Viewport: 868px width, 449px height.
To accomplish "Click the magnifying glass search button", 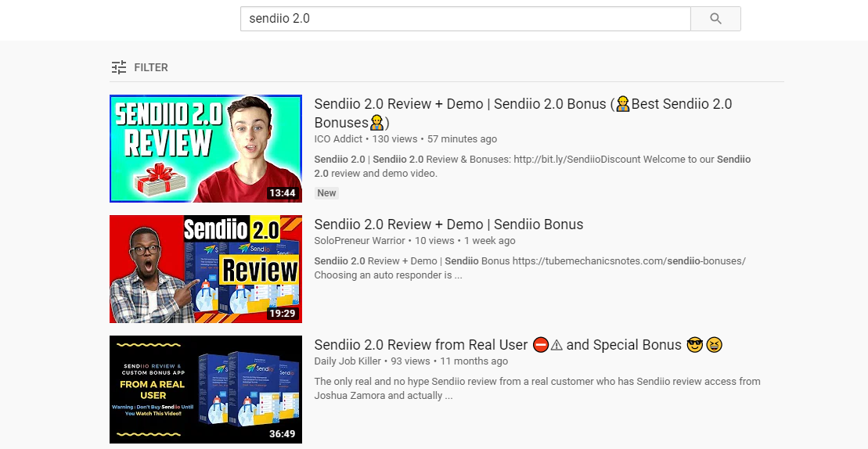I will [715, 19].
